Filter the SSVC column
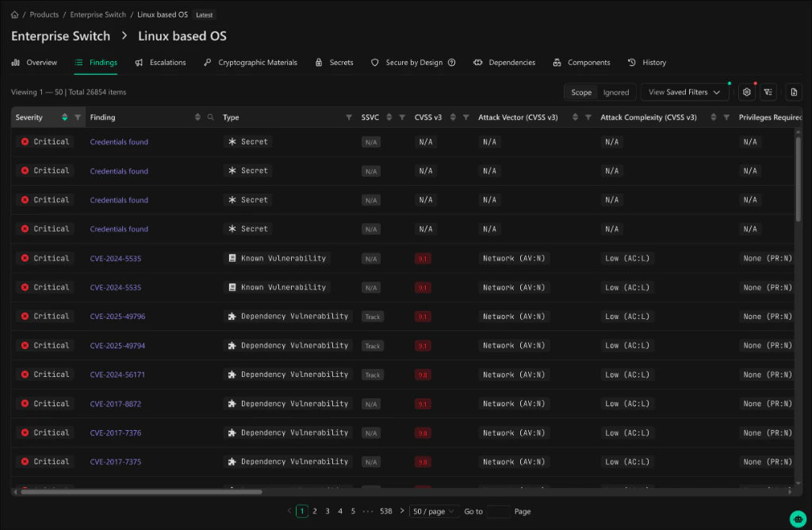This screenshot has width=812, height=530. click(402, 117)
